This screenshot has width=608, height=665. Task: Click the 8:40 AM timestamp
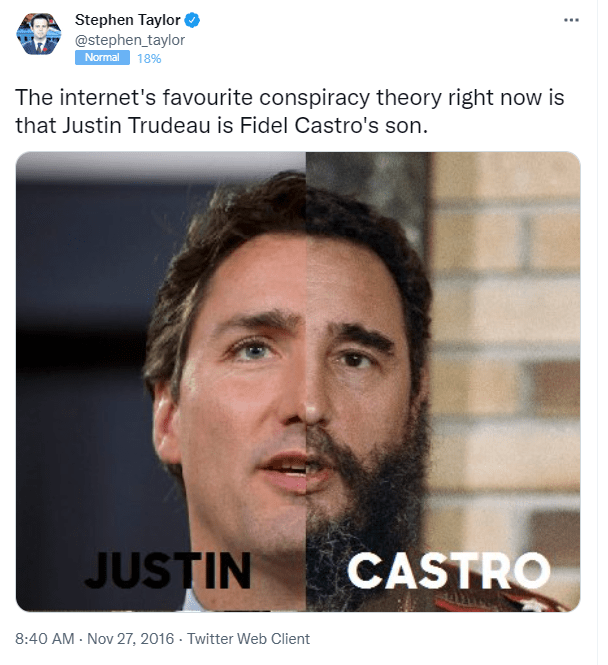(45, 639)
